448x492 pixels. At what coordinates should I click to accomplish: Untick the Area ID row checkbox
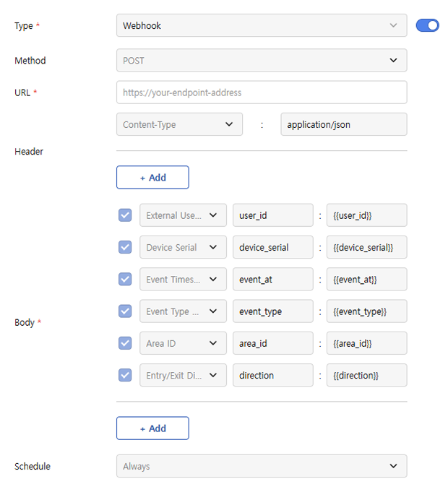[125, 343]
